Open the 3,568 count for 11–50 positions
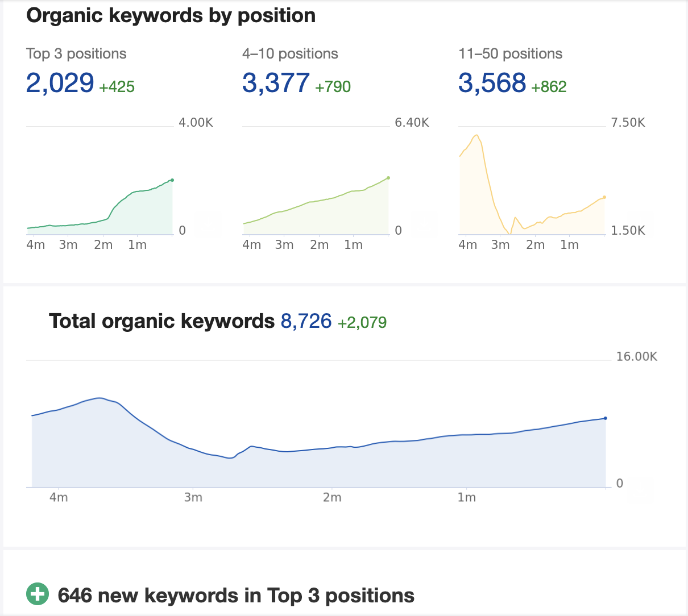The height and width of the screenshot is (616, 688). click(x=492, y=83)
